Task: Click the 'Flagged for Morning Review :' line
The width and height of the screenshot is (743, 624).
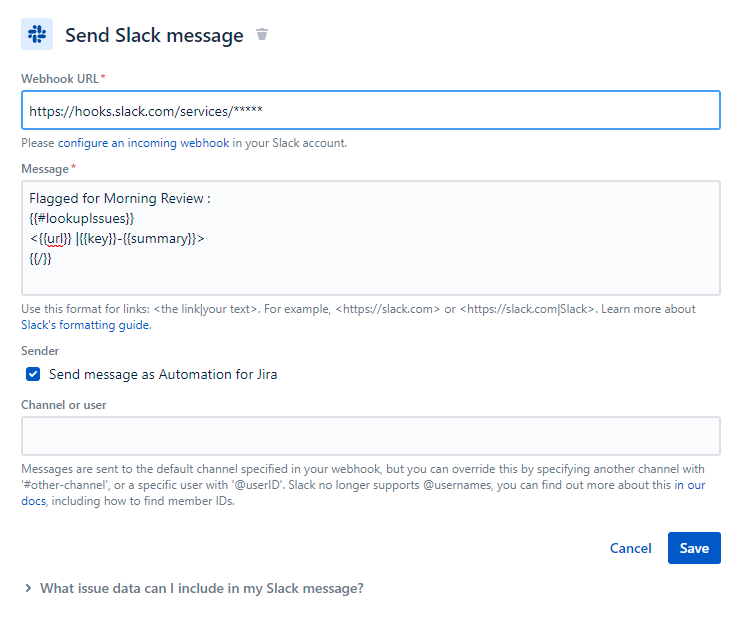Action: pyautogui.click(x=120, y=198)
